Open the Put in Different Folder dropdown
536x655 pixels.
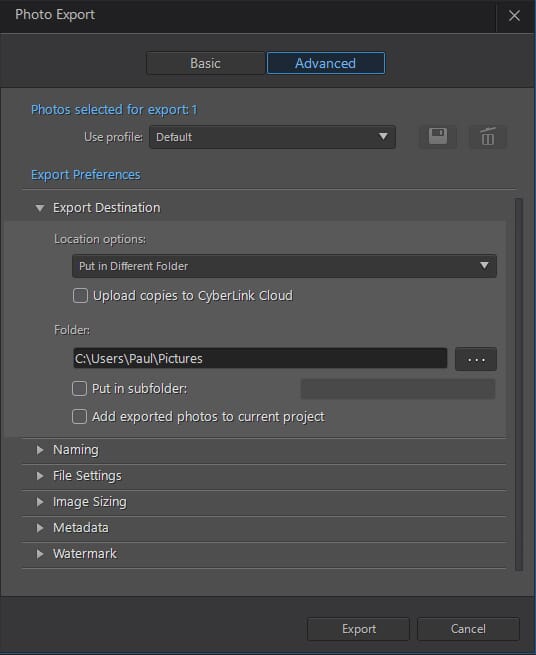285,266
